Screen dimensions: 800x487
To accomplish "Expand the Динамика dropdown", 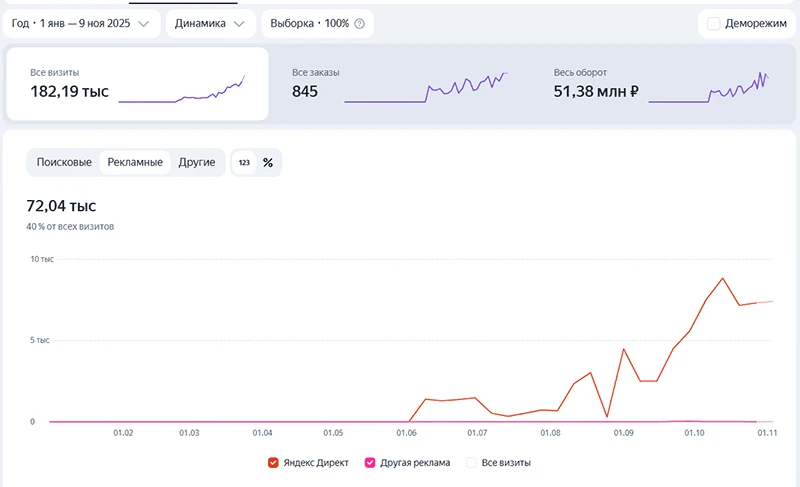I will (x=211, y=23).
